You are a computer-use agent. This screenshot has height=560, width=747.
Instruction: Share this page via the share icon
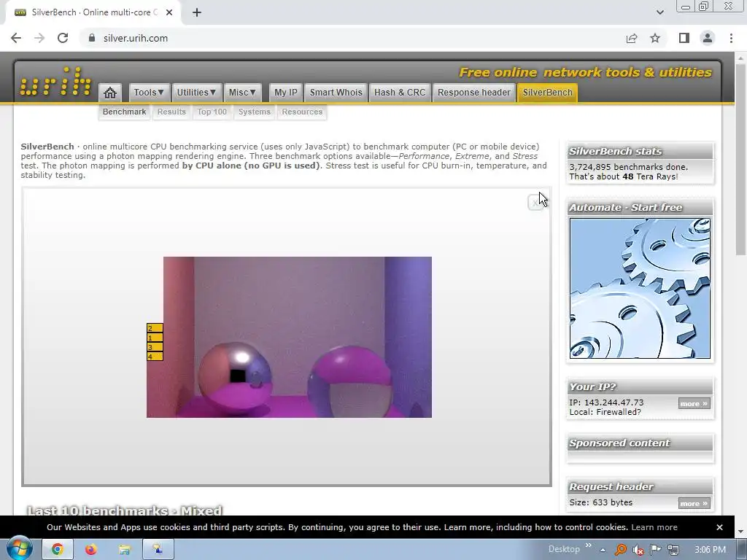632,38
